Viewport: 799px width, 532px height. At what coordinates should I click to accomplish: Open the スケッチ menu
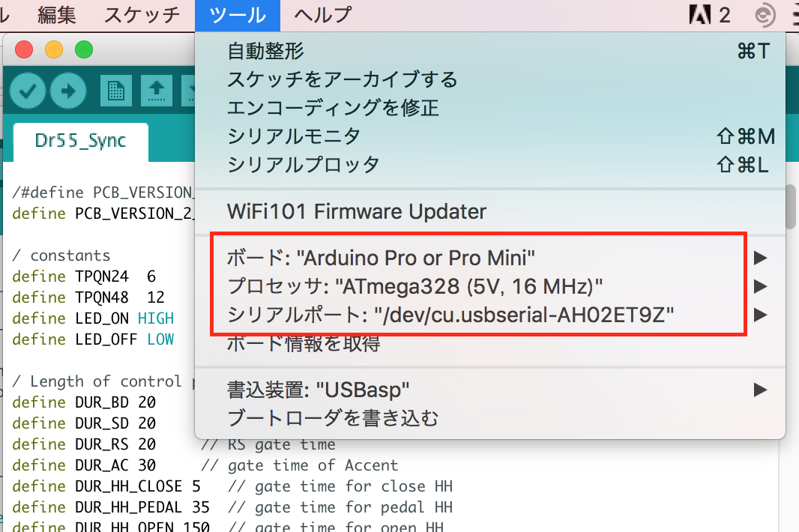pos(142,15)
